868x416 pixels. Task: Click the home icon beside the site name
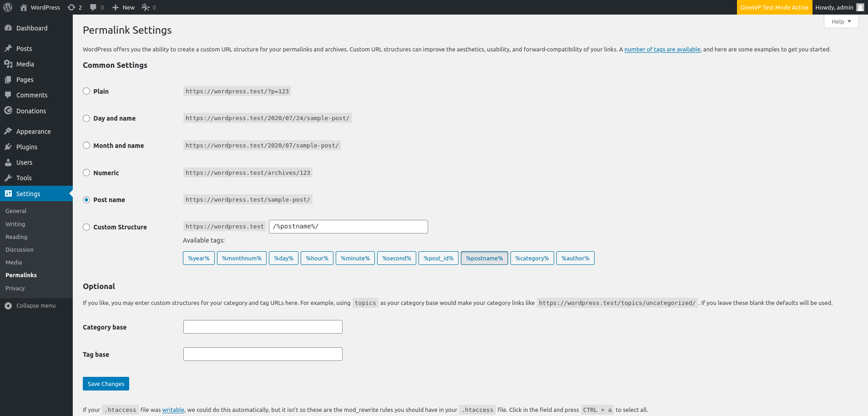(x=24, y=7)
